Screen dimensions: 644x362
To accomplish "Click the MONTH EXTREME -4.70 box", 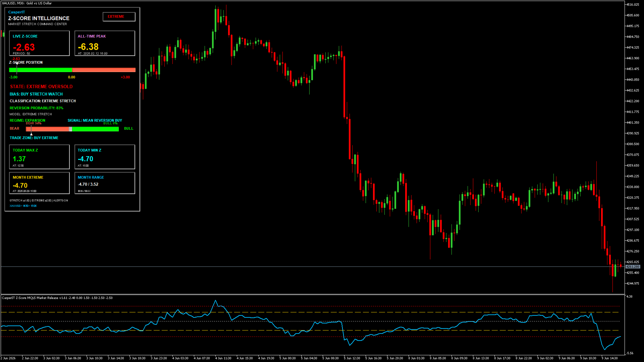I will 39,183.
